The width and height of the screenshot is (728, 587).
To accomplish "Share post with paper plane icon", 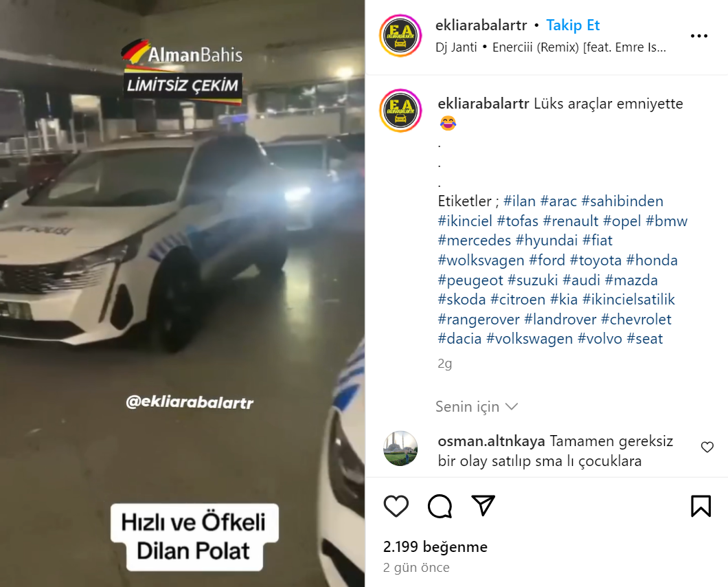I will click(483, 505).
